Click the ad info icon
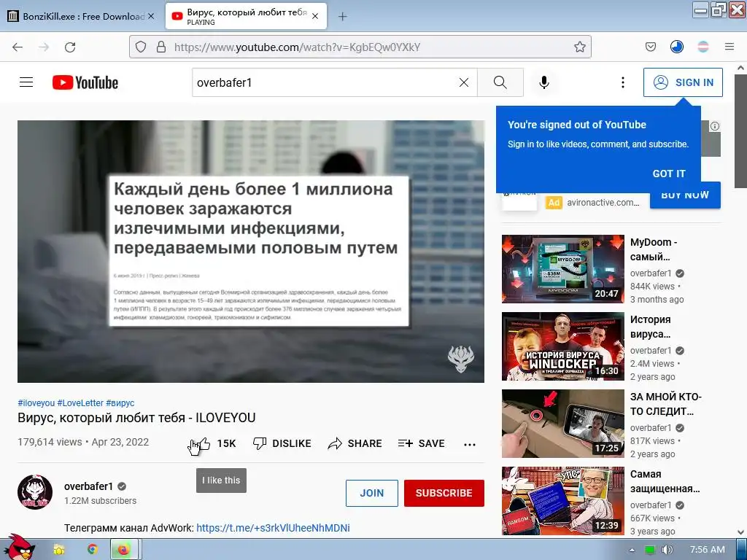This screenshot has width=747, height=560. point(715,126)
